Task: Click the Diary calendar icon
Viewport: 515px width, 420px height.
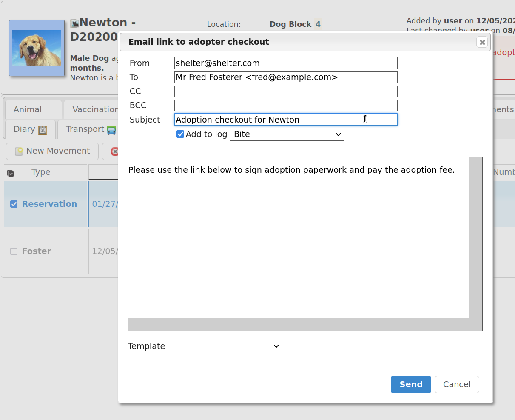Action: (x=43, y=130)
